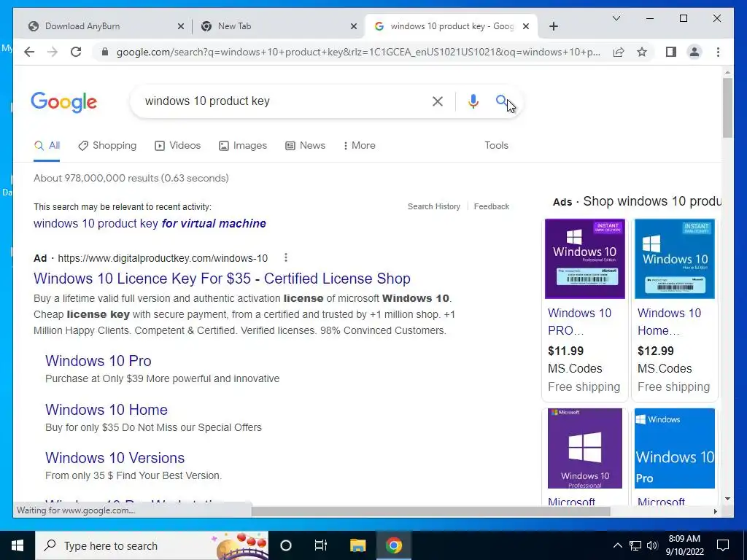Screen dimensions: 747x560
Task: Open the volume speaker icon
Action: click(652, 545)
